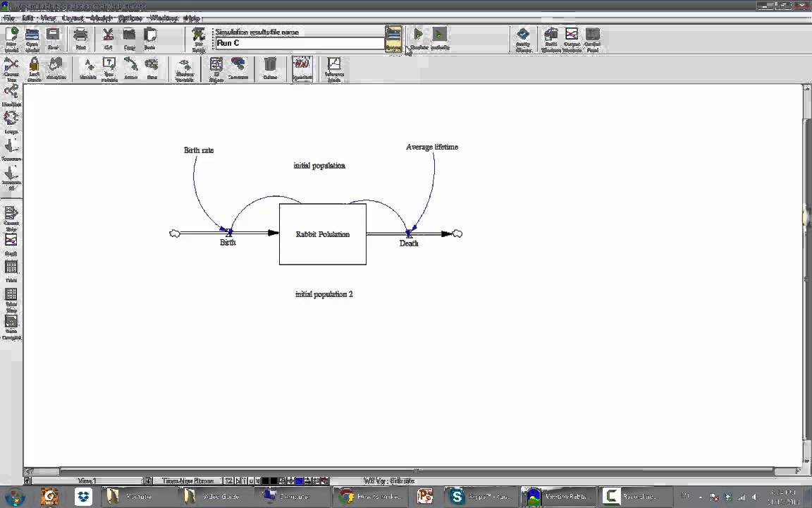Open the View menu

(x=48, y=18)
